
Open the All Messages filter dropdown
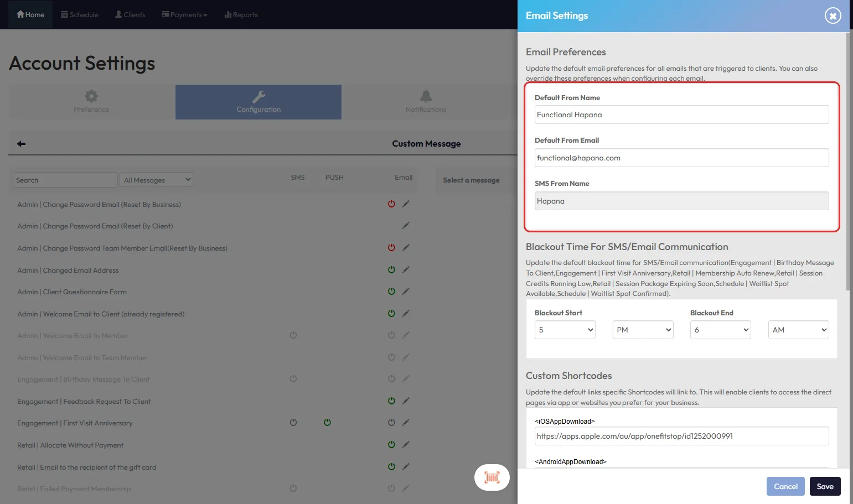[157, 180]
